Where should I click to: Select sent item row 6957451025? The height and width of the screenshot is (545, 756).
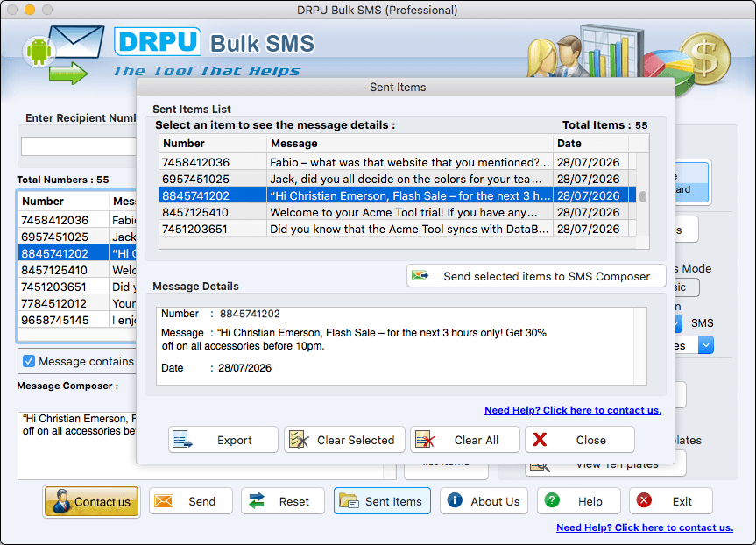click(398, 179)
